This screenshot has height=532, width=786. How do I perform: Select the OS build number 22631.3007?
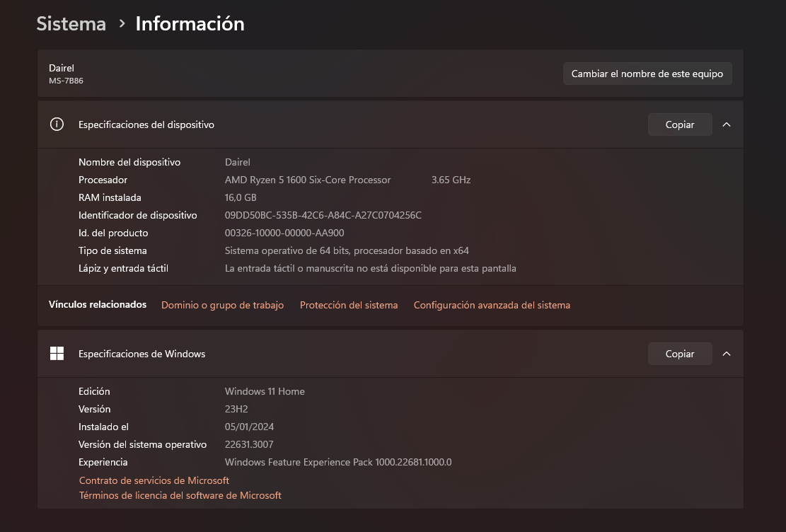249,444
